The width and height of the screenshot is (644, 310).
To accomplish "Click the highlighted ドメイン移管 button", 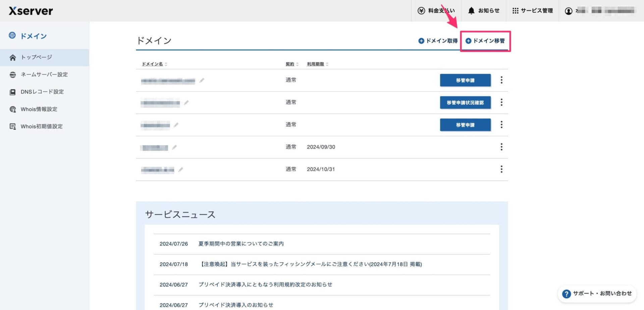I will (x=485, y=41).
